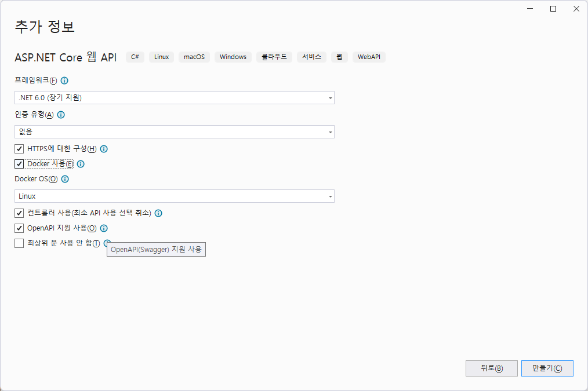Image resolution: width=588 pixels, height=391 pixels.
Task: Click the OpenAPI(Swagger) 지원 사용 tooltip
Action: 157,250
